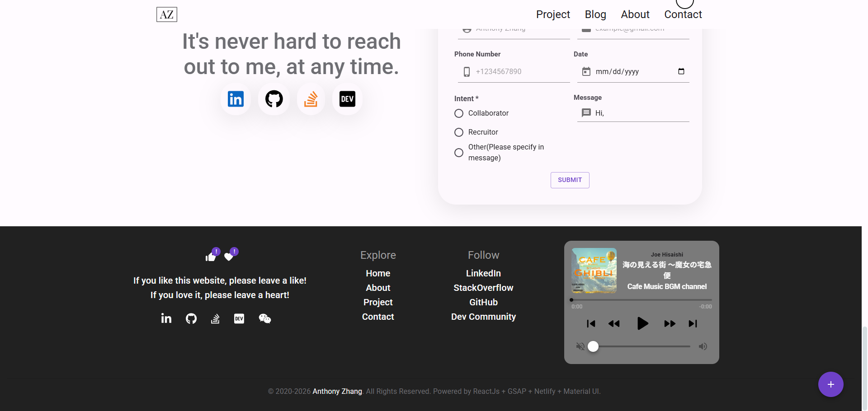The image size is (868, 411).
Task: Open the footer DEV icon
Action: [239, 318]
